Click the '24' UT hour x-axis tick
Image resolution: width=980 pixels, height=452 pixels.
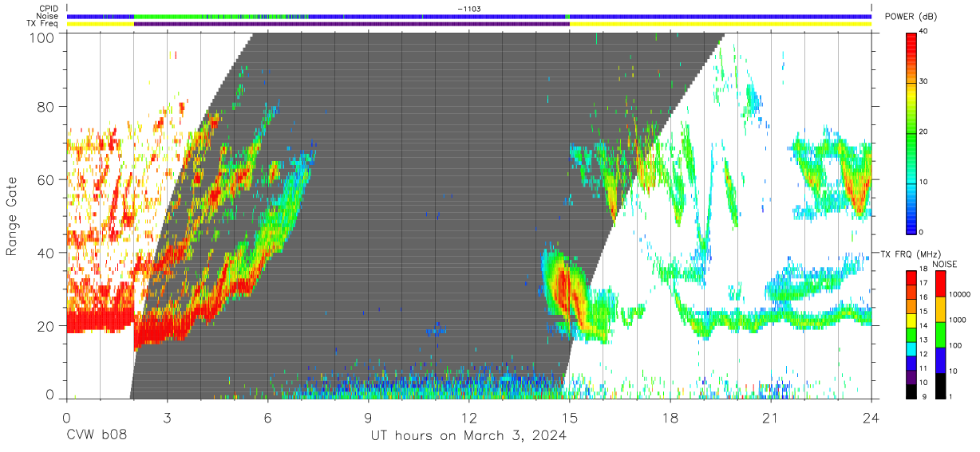coord(871,417)
